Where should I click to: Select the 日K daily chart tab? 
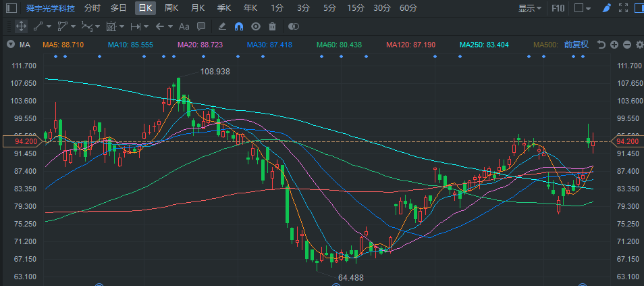145,8
